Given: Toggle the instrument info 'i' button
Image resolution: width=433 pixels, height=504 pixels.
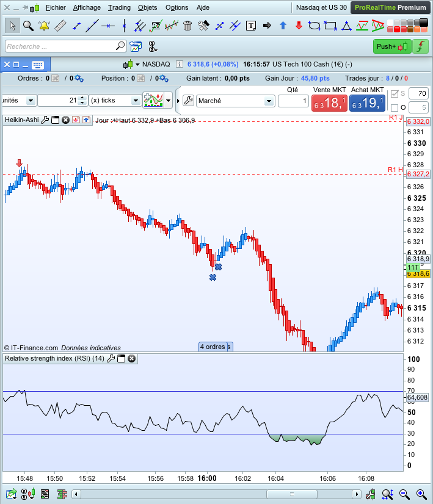Looking at the screenshot, I should 179,64.
